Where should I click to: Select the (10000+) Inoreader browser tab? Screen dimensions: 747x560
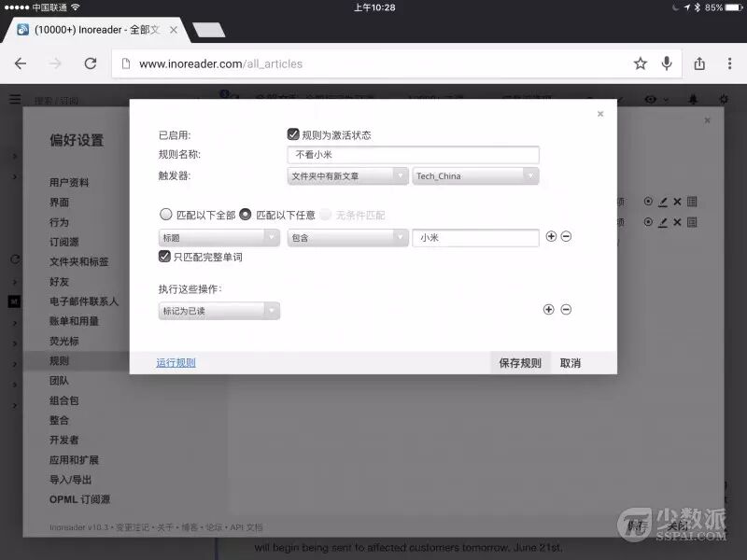tap(89, 29)
